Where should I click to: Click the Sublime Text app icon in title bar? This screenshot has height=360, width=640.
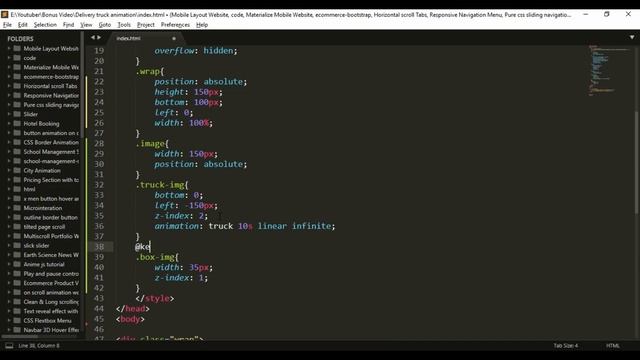5,14
